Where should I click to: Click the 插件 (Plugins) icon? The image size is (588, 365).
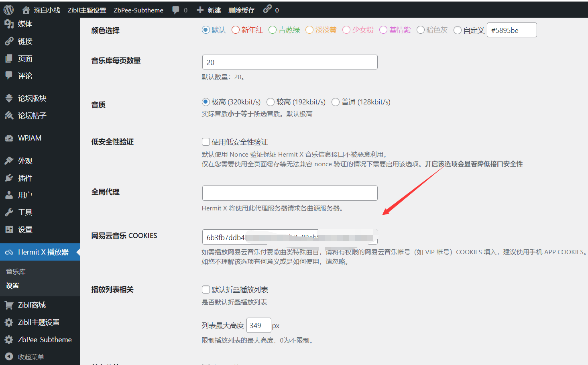coord(8,177)
